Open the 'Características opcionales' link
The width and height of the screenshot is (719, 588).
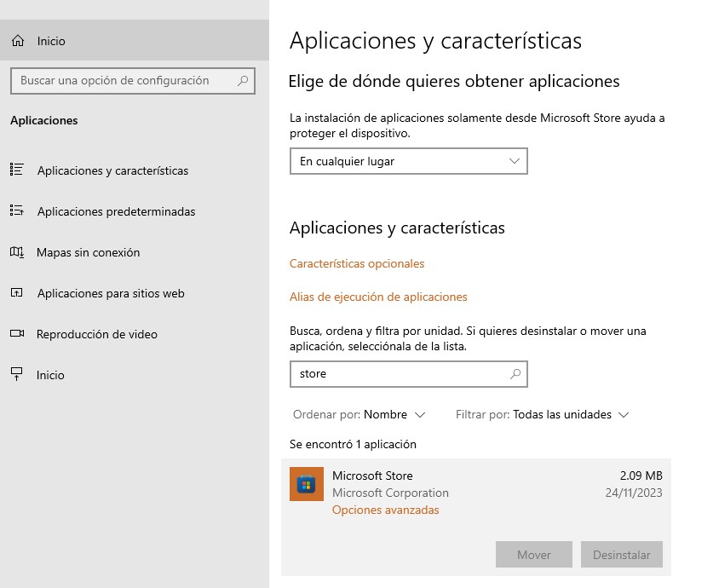pos(357,263)
